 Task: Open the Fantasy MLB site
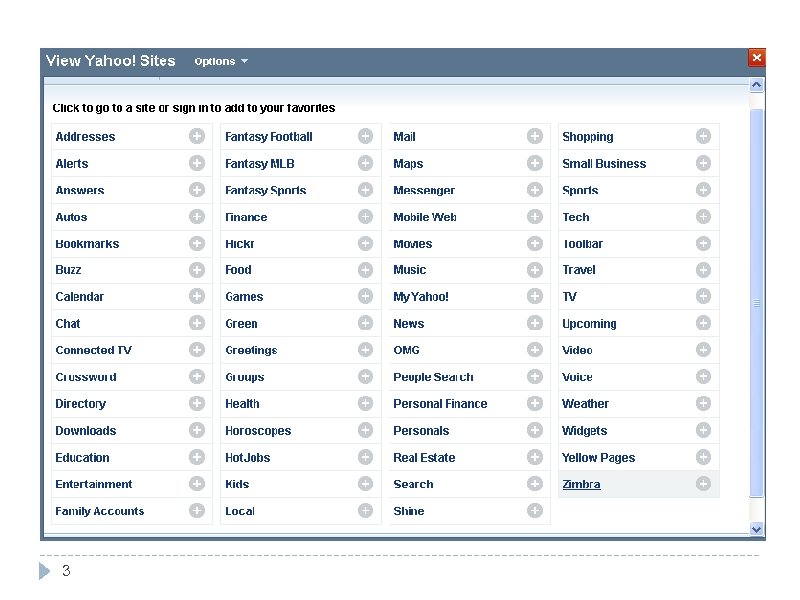tap(260, 164)
